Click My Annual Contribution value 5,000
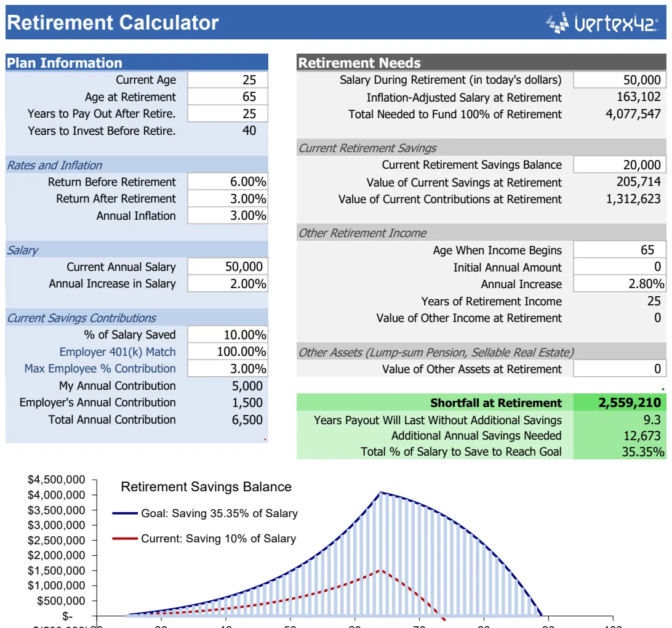The width and height of the screenshot is (672, 628). coord(247,386)
